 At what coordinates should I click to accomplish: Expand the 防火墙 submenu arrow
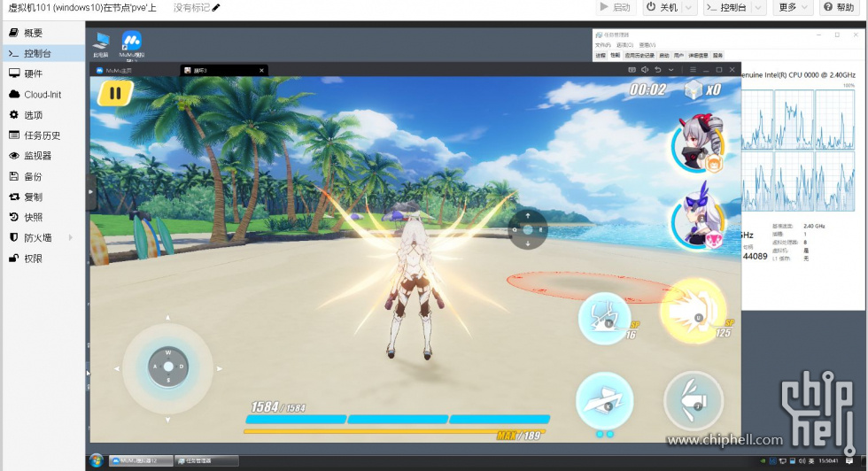coord(70,237)
